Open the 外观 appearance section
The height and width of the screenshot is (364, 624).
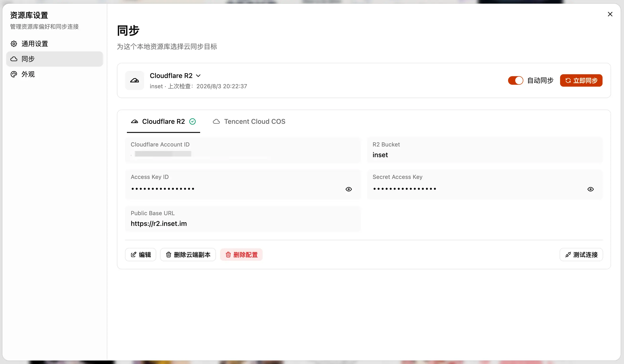coord(54,74)
